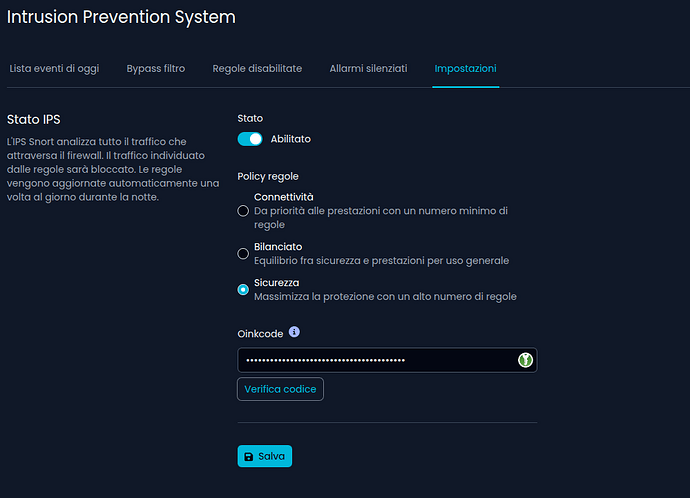Image resolution: width=690 pixels, height=498 pixels.
Task: Open the Allarmi silenziati tab
Action: point(368,68)
